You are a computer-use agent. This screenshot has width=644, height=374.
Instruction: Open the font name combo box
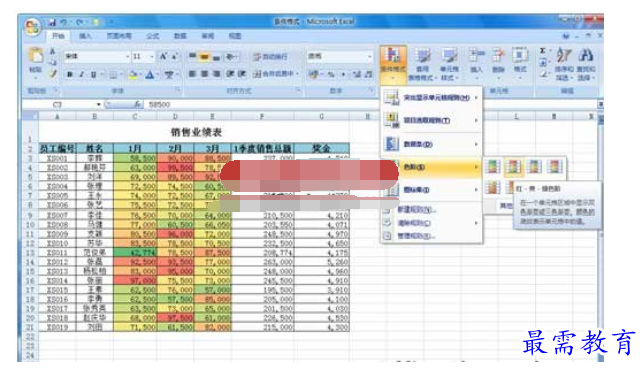pos(96,56)
